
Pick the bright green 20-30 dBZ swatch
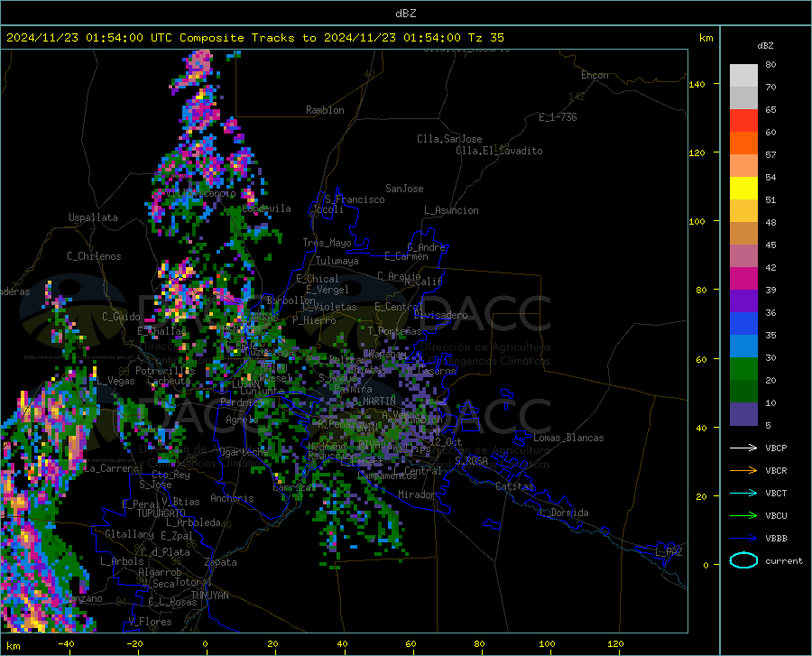click(x=743, y=369)
